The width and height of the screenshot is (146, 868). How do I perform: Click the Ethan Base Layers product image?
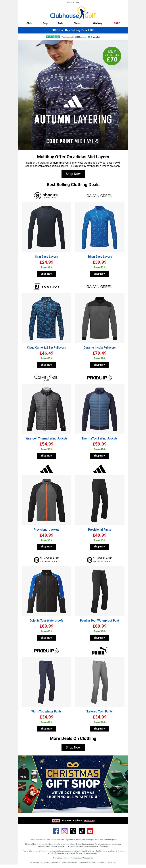(100, 227)
